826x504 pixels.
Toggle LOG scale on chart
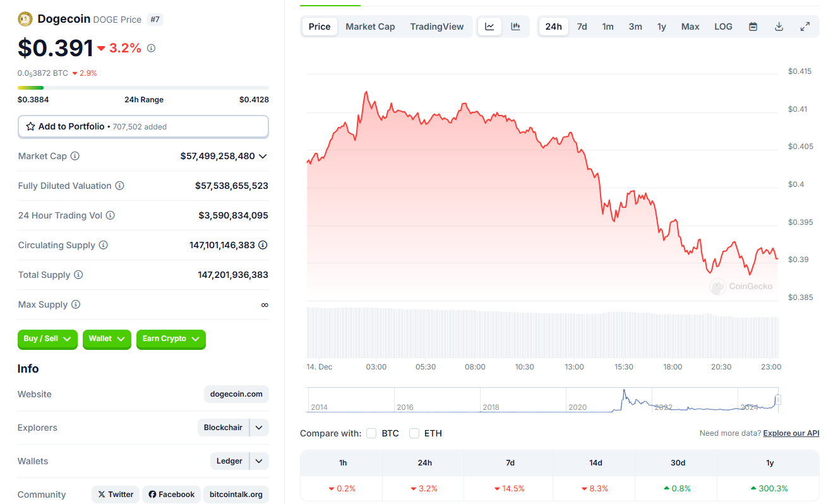[x=723, y=27]
